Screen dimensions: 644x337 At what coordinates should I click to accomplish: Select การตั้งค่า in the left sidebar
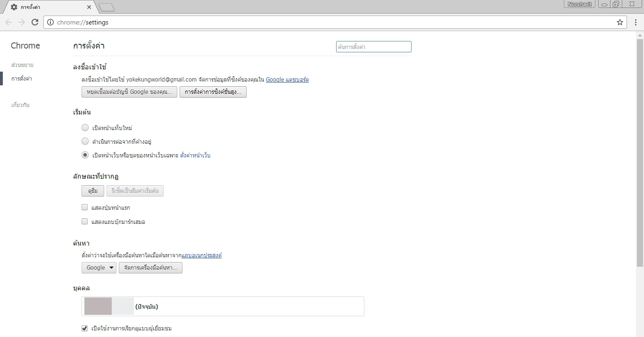[22, 79]
